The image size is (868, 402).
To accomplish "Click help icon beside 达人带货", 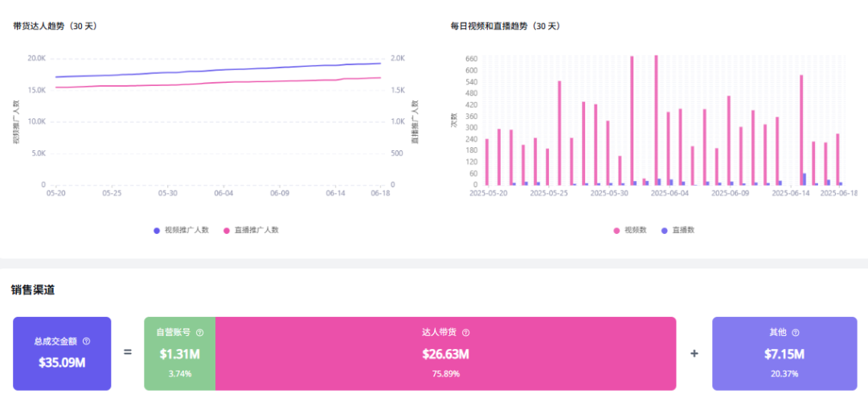I will click(x=465, y=332).
